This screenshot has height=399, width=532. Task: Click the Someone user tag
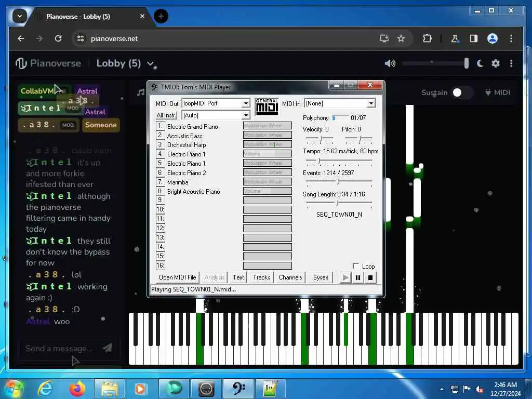[101, 125]
